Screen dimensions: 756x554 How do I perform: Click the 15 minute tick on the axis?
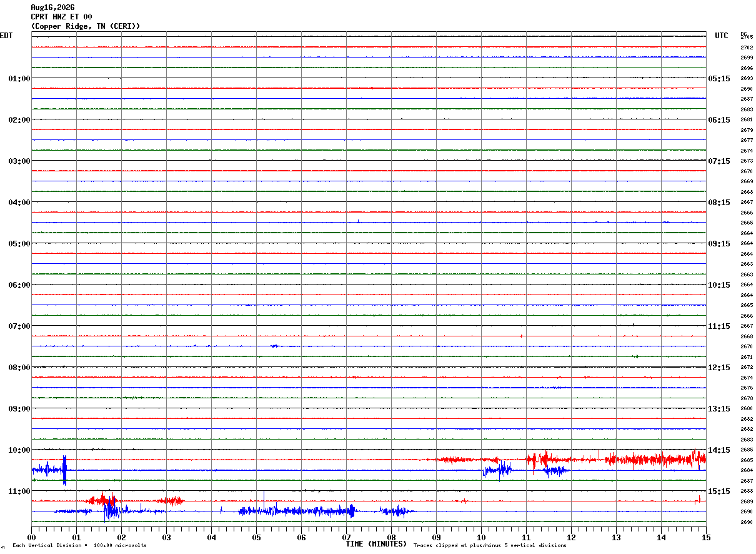706,537
